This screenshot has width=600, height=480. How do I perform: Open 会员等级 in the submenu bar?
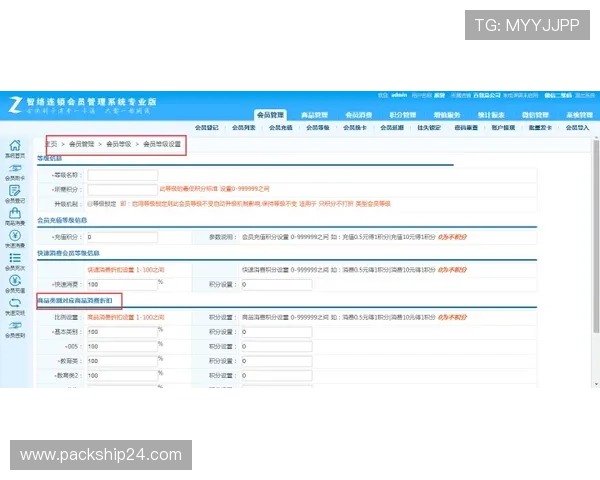click(318, 127)
